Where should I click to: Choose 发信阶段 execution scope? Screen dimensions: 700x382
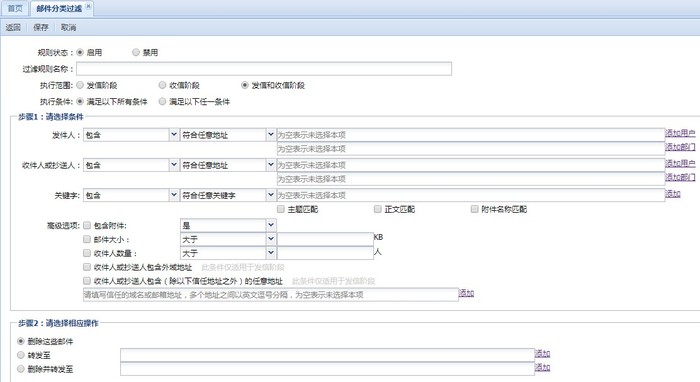point(80,85)
